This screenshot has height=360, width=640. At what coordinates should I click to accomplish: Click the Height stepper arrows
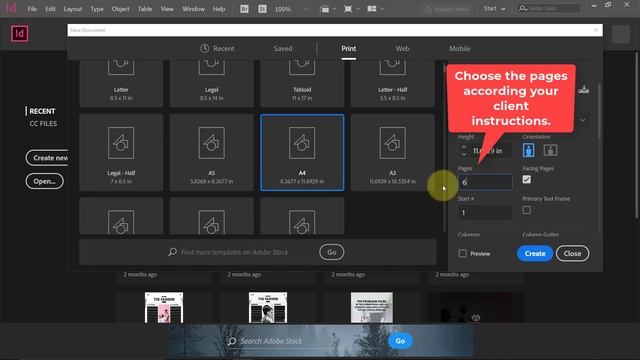click(463, 151)
